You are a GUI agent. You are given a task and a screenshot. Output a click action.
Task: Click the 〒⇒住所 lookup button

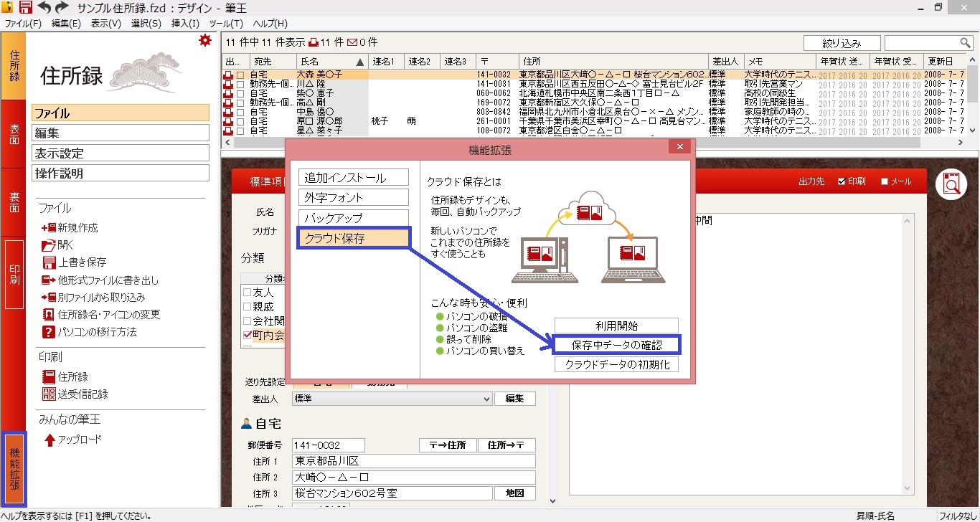[x=448, y=445]
